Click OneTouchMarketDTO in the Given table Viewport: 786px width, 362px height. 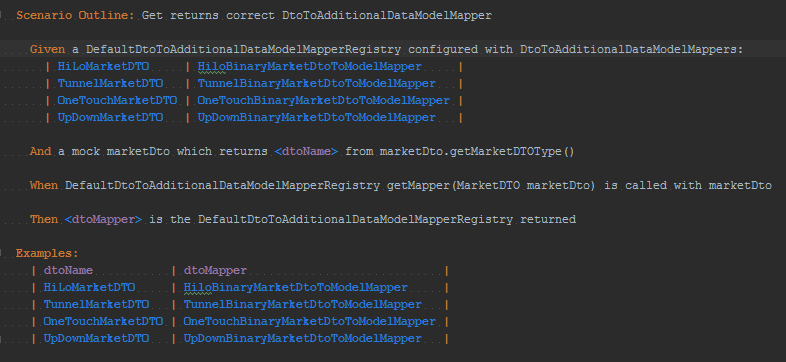[x=117, y=100]
